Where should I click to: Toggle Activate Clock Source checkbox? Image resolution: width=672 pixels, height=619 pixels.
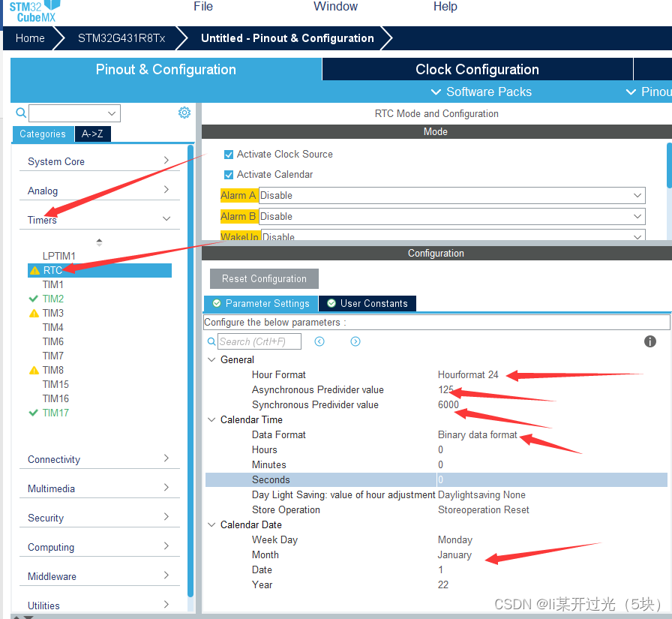coord(229,155)
